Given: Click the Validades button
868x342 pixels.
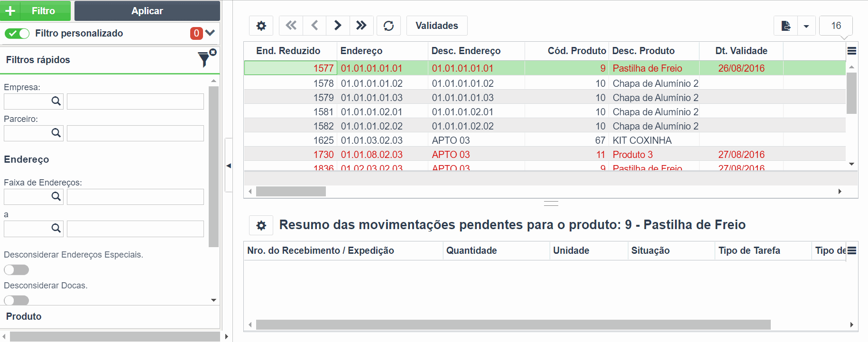Looking at the screenshot, I should [437, 26].
